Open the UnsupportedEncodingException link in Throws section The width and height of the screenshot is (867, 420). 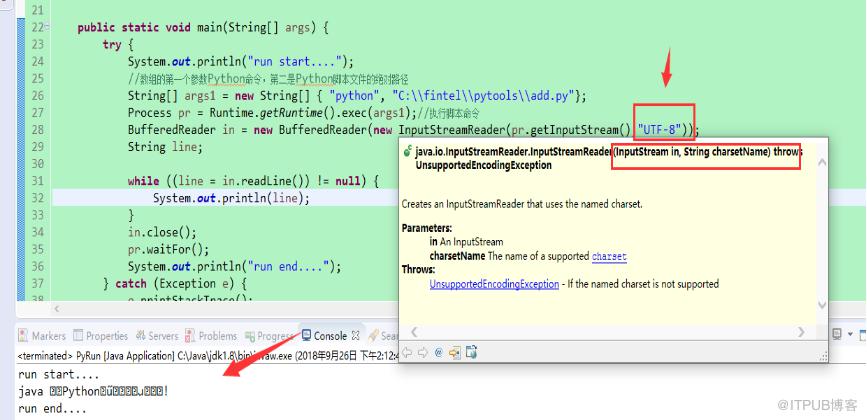pos(494,284)
